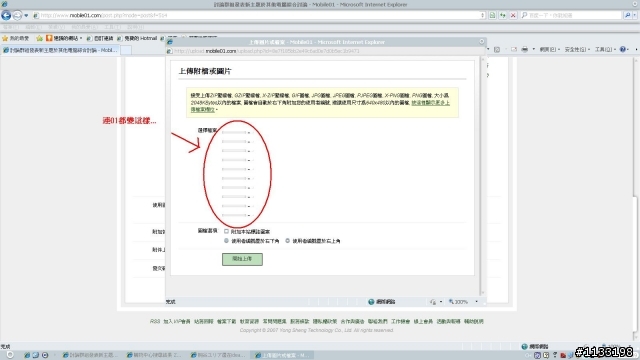
Task: Open the 網頁(P) command bar menu
Action: pyautogui.click(x=549, y=49)
